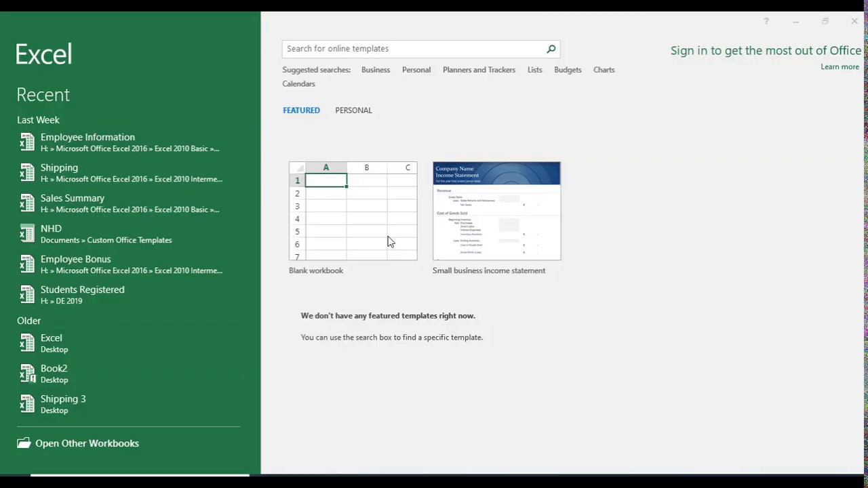Open Shipping 3 from Desktop
This screenshot has height=488, width=868.
coord(129,404)
